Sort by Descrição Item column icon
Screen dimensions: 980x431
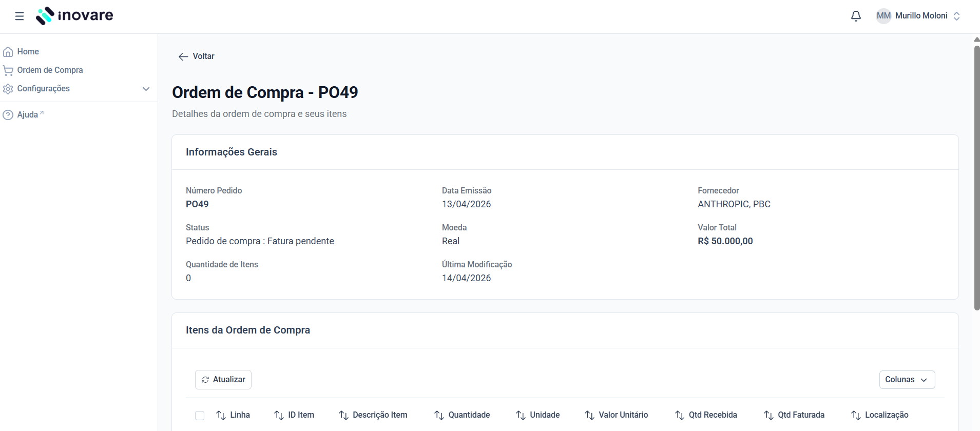(344, 415)
